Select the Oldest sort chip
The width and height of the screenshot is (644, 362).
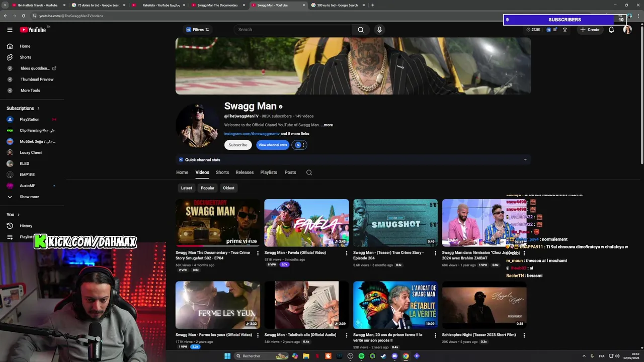pos(228,188)
